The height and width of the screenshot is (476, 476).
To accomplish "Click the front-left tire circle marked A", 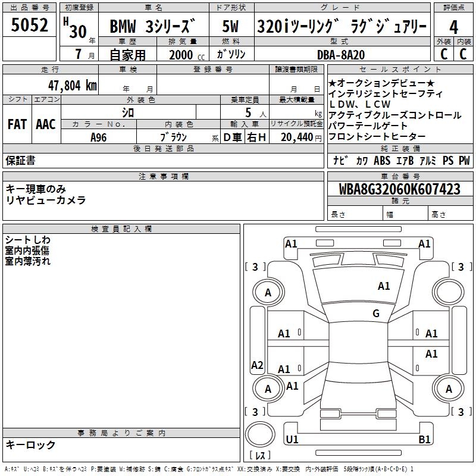I will click(268, 292).
